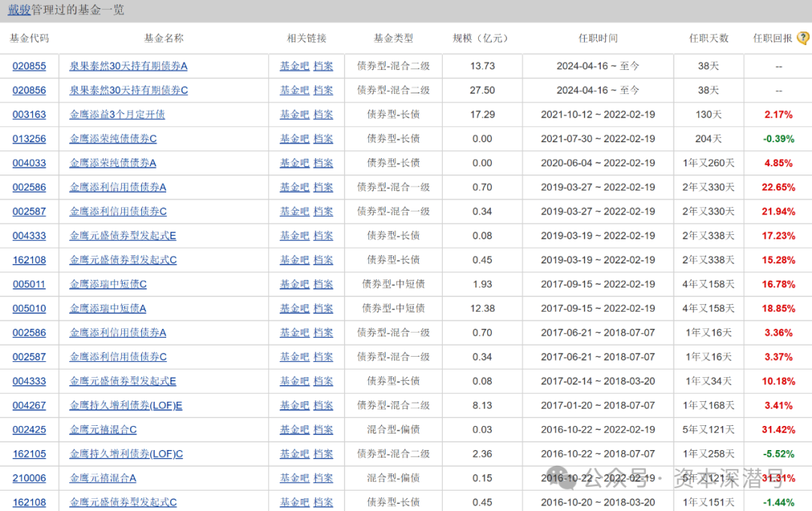Open fund code 002586 in the 22.65% row
Screen dimensions: 812x511
[x=29, y=187]
